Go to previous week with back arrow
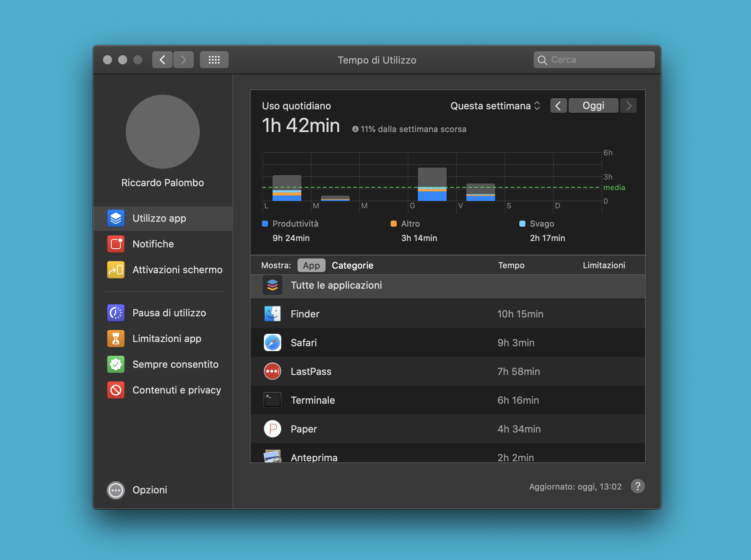 point(558,106)
